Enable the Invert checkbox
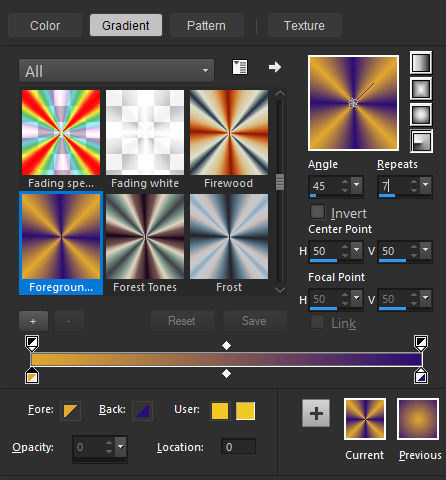This screenshot has height=480, width=446. 317,212
